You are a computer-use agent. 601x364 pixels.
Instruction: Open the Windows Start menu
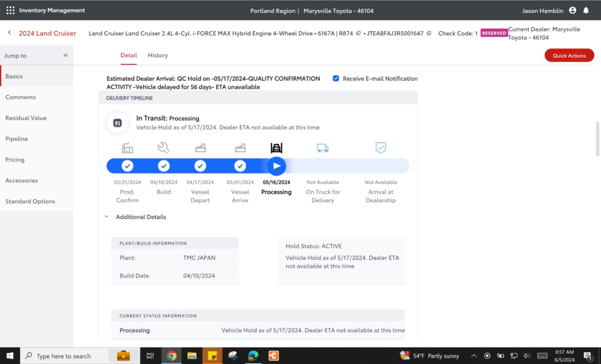click(x=10, y=356)
